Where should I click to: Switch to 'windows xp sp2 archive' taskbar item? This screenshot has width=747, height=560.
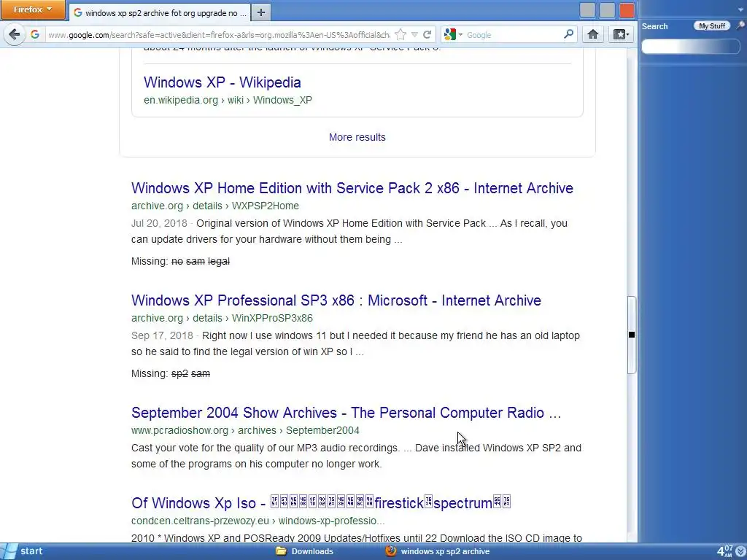coord(438,551)
